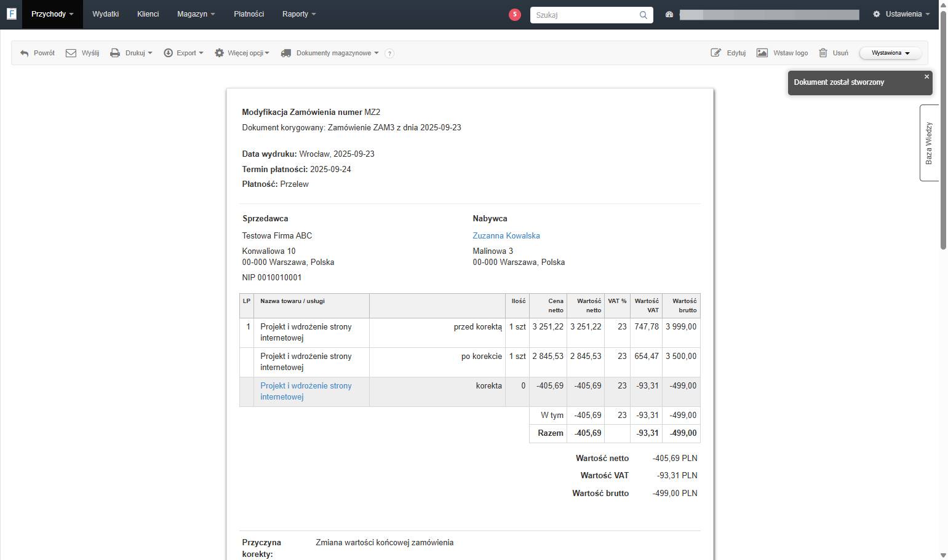Open the Projekt i wdrożenie strony internetowej link
This screenshot has height=560, width=948.
pos(306,391)
